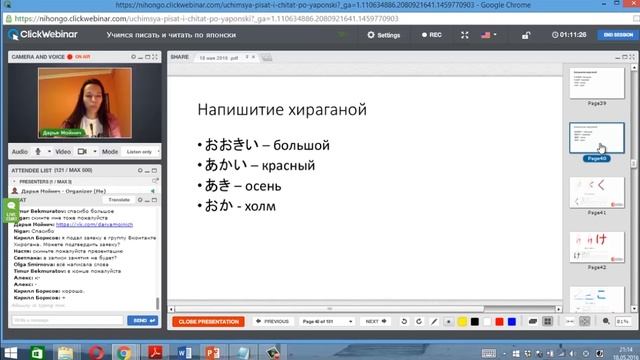Open the Page42 thumbnail
The height and width of the screenshot is (360, 640).
pos(597,247)
